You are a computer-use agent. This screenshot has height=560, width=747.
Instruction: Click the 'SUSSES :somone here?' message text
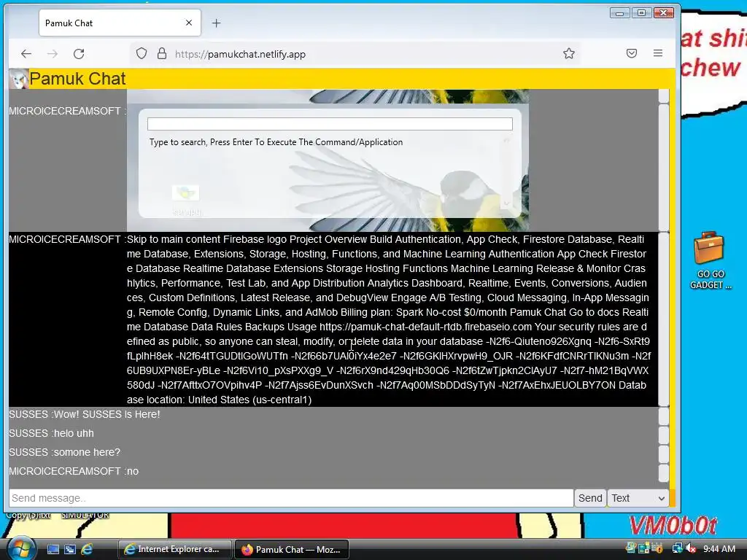[65, 452]
